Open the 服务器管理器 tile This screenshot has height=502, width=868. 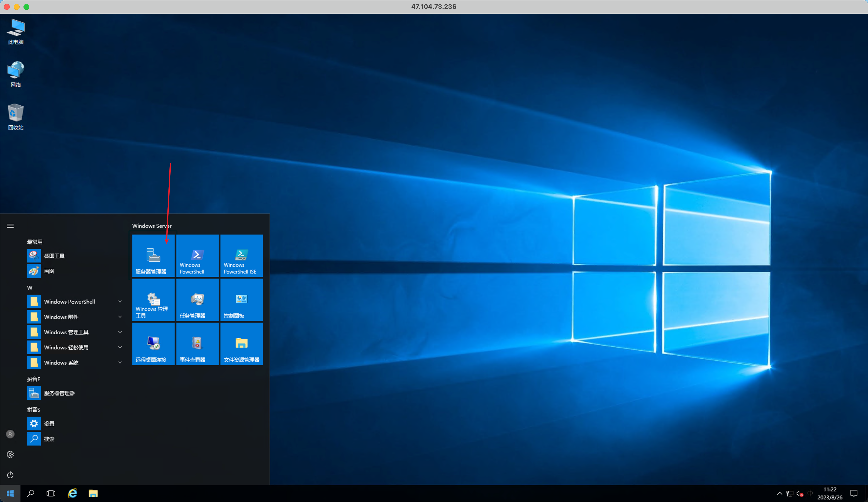tap(153, 256)
